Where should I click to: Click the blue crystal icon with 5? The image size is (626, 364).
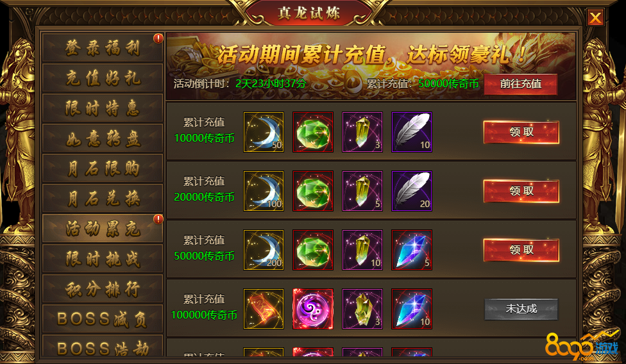coord(412,250)
